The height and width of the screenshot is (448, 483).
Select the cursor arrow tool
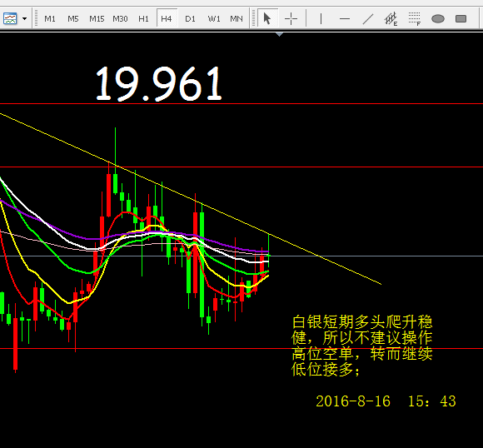pos(267,19)
